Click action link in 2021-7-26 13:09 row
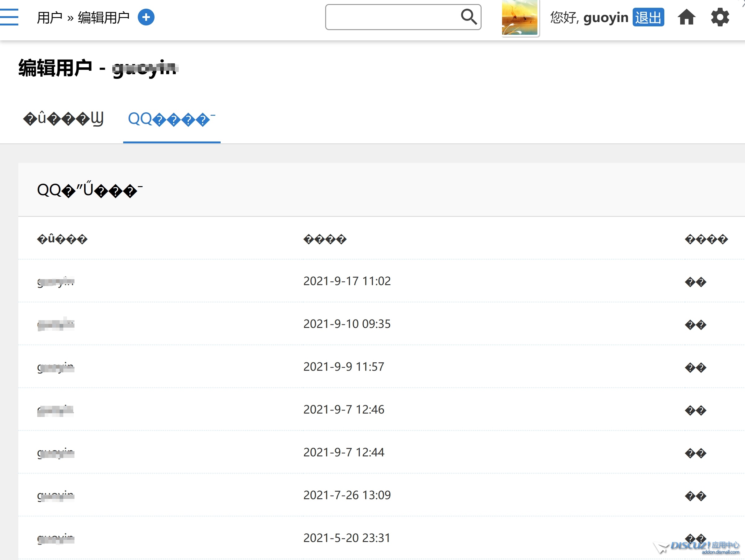The height and width of the screenshot is (560, 745). point(695,496)
